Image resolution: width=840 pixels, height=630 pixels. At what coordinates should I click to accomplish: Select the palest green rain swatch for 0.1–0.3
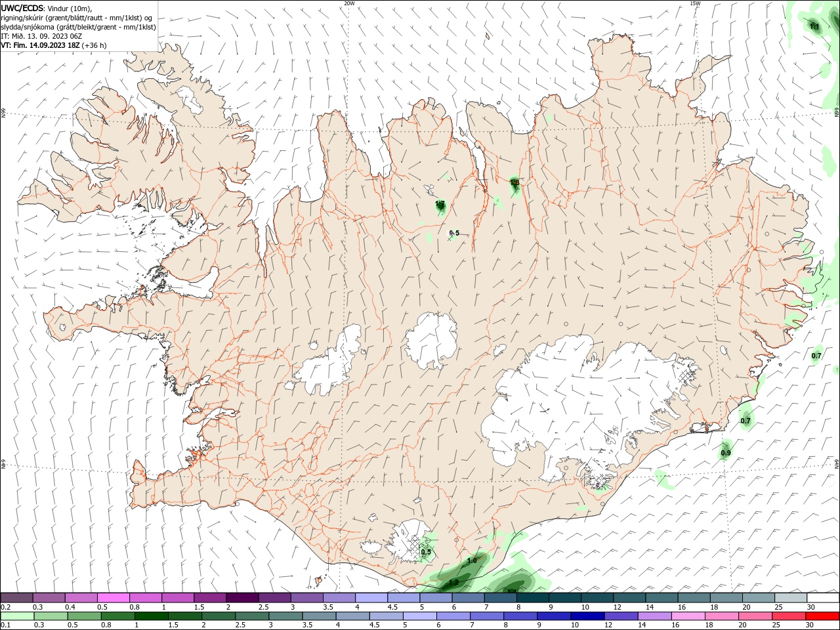tap(17, 616)
